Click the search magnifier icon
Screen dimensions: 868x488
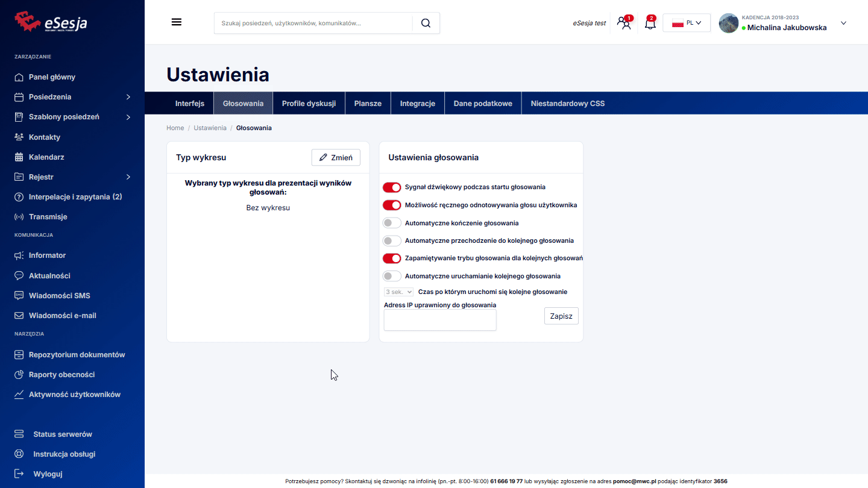426,23
